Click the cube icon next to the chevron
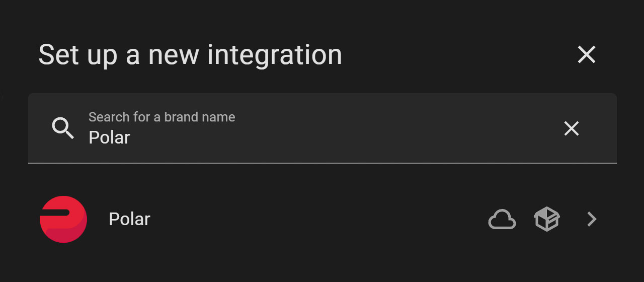 click(547, 220)
